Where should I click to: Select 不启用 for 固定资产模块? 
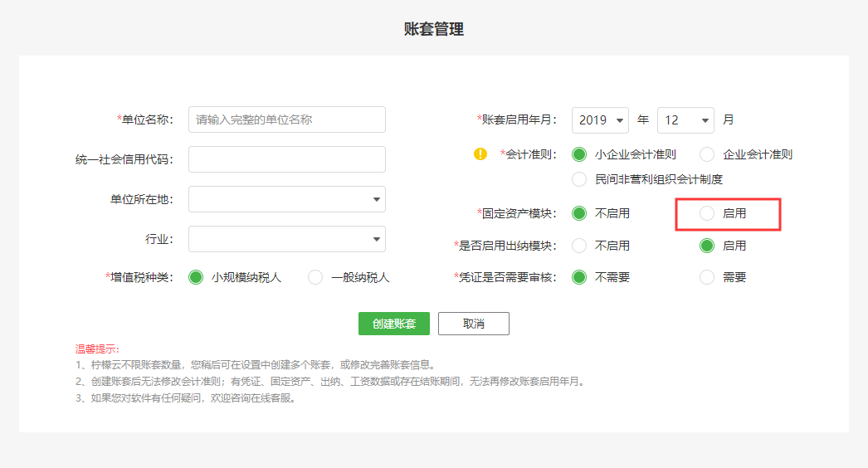[x=579, y=213]
